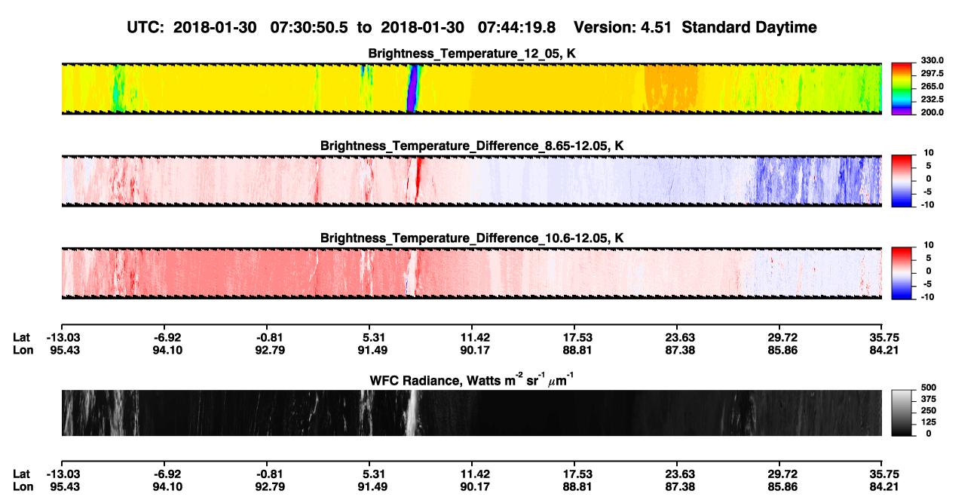Viewport: 980px width, 503px height.
Task: Click latitude 5.31 on the bottom-most axis
Action: coord(370,474)
